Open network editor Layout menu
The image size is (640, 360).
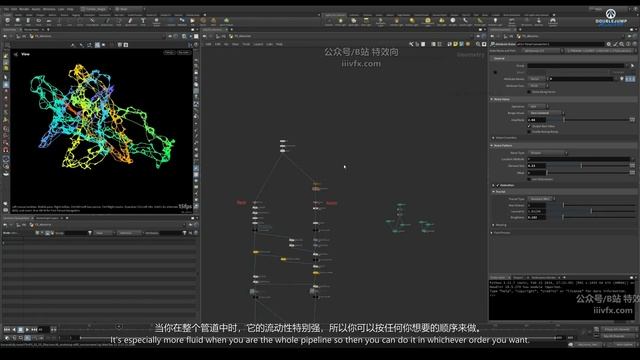point(258,44)
